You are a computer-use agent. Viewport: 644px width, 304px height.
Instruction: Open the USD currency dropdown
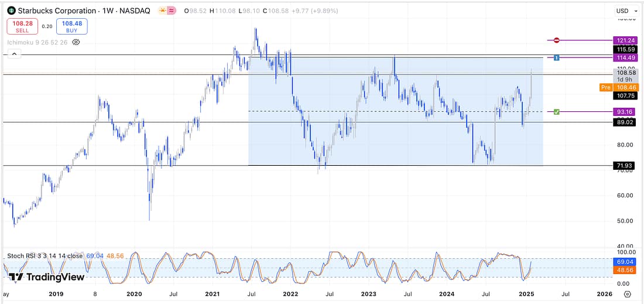(625, 11)
